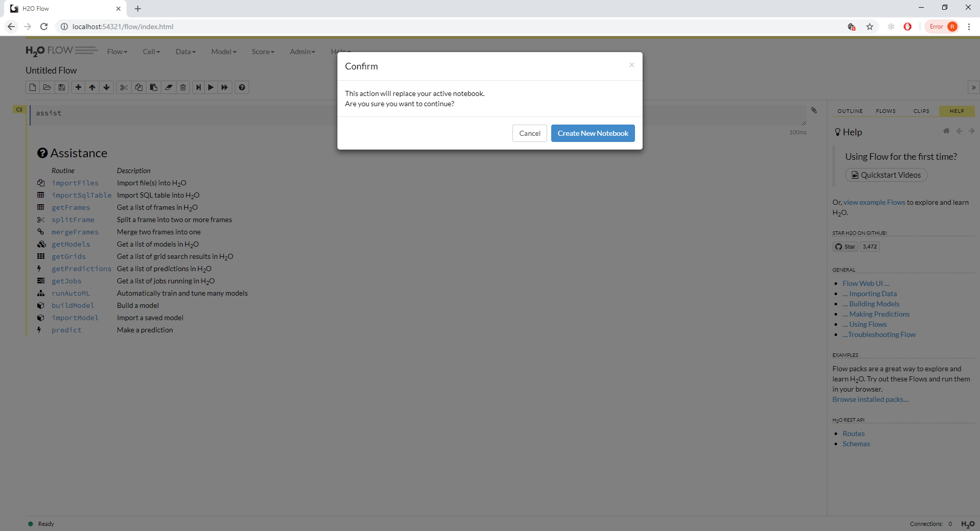This screenshot has width=980, height=531.
Task: Click the mergeFrames routine
Action: [x=75, y=232]
